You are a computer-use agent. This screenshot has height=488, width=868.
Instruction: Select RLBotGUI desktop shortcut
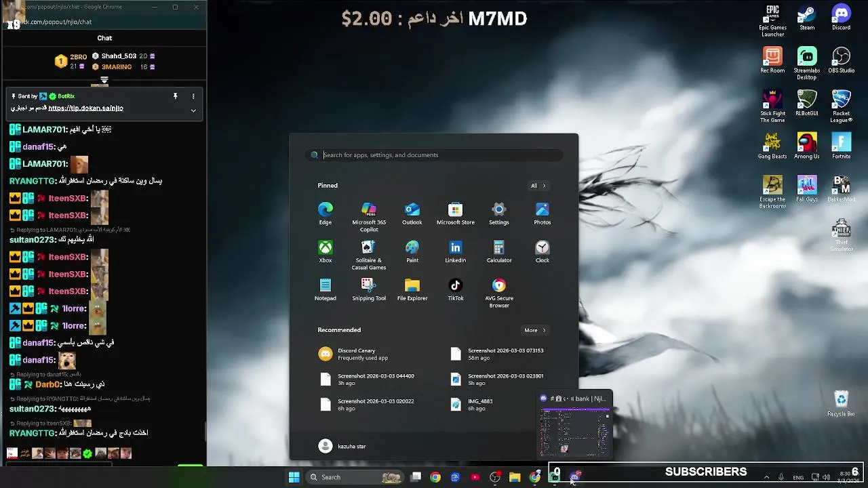pyautogui.click(x=807, y=103)
